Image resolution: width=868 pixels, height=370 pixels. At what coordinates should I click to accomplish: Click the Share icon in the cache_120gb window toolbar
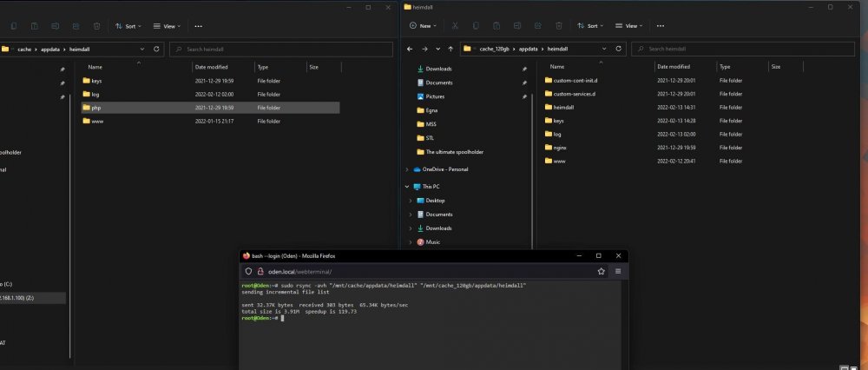click(x=537, y=25)
